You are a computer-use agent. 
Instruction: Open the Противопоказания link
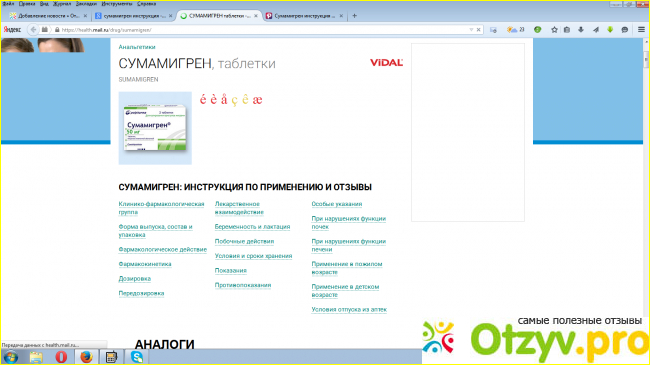243,285
